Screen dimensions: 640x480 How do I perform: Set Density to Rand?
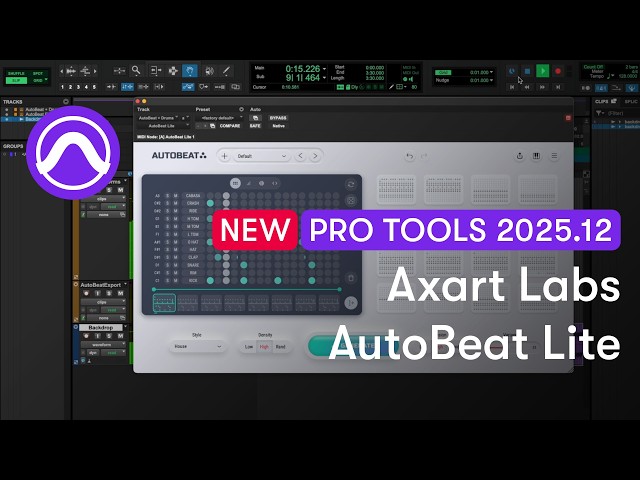[x=280, y=347]
